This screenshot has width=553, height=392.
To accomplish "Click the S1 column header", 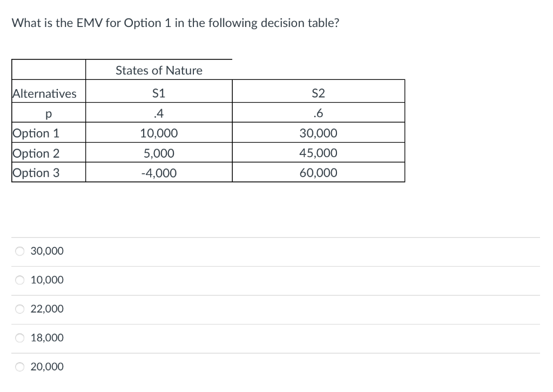I will click(x=159, y=93).
